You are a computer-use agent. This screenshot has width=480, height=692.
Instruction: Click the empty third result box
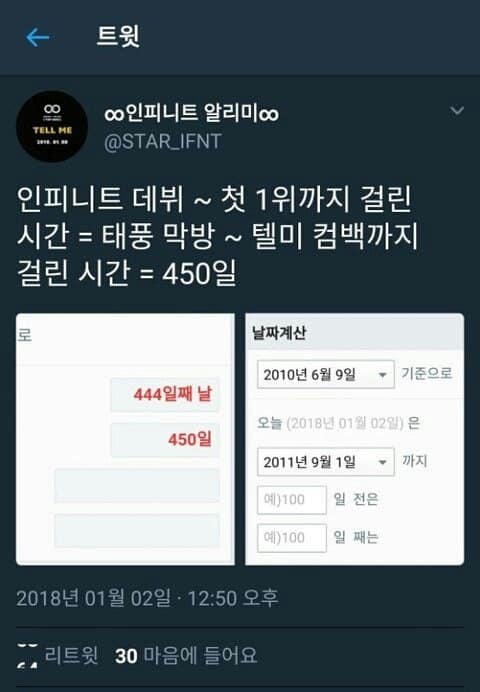coord(137,485)
